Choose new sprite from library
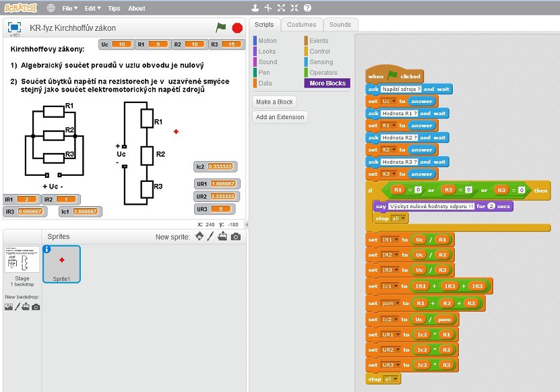 [x=199, y=236]
